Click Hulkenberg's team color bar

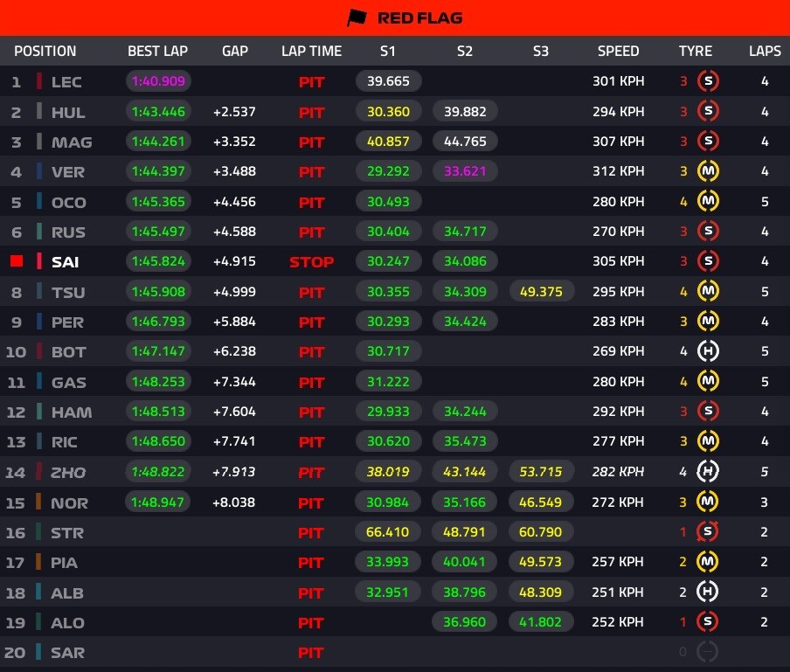click(x=39, y=112)
